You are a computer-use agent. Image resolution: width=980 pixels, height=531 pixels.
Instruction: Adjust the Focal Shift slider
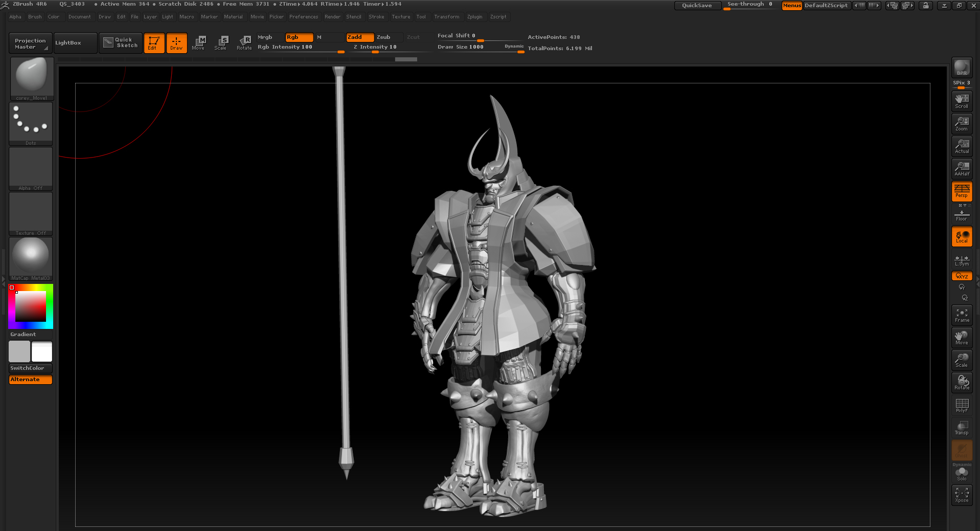click(480, 36)
